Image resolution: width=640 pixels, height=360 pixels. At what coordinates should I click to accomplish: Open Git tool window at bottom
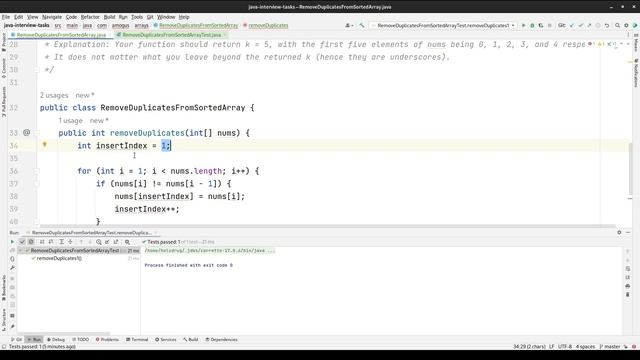(17, 340)
